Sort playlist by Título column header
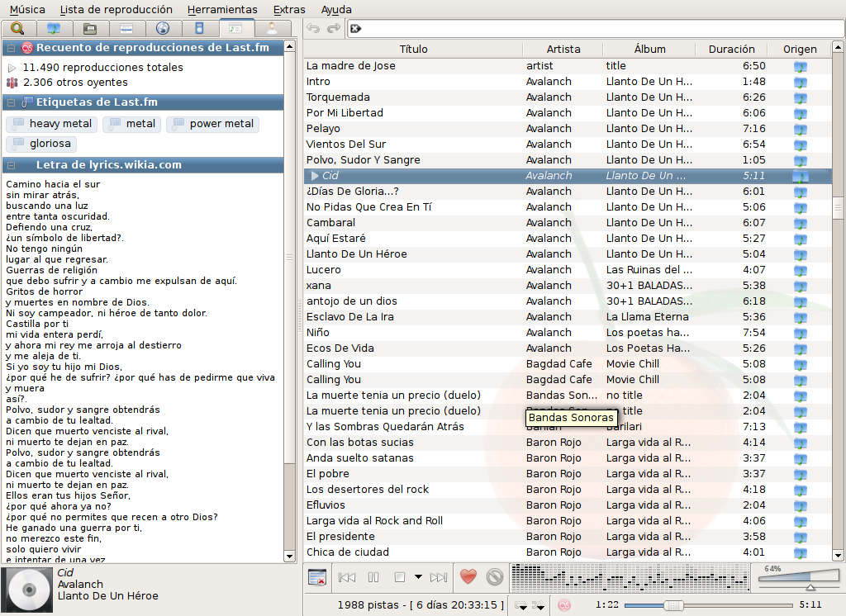 tap(413, 49)
